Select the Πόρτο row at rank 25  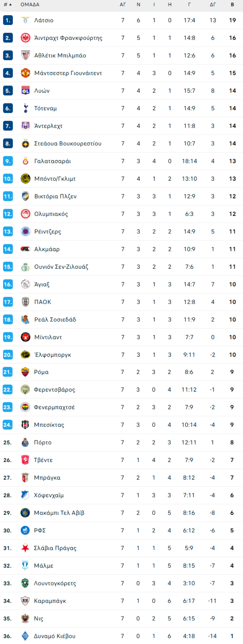pyautogui.click(x=122, y=442)
